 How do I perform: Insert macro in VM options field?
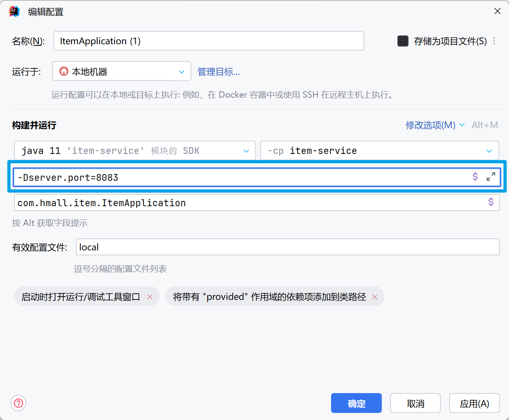click(475, 176)
